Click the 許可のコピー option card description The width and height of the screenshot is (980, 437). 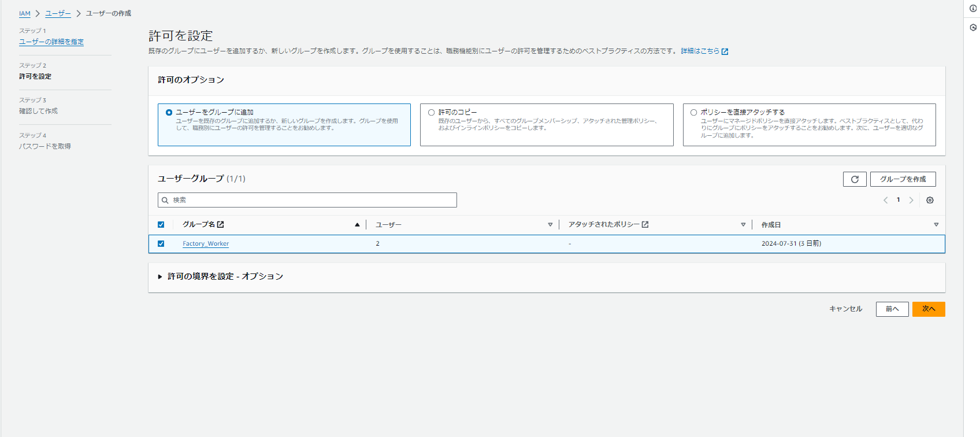pyautogui.click(x=548, y=124)
